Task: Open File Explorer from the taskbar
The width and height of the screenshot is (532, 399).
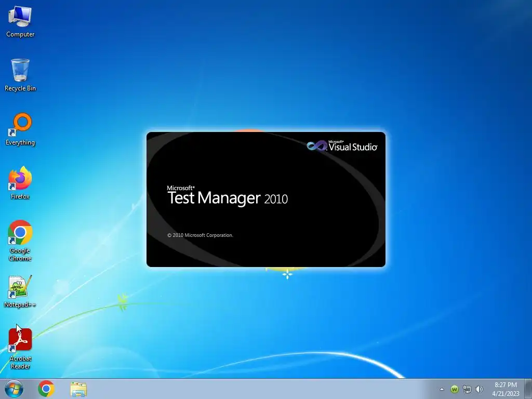Action: [x=78, y=389]
